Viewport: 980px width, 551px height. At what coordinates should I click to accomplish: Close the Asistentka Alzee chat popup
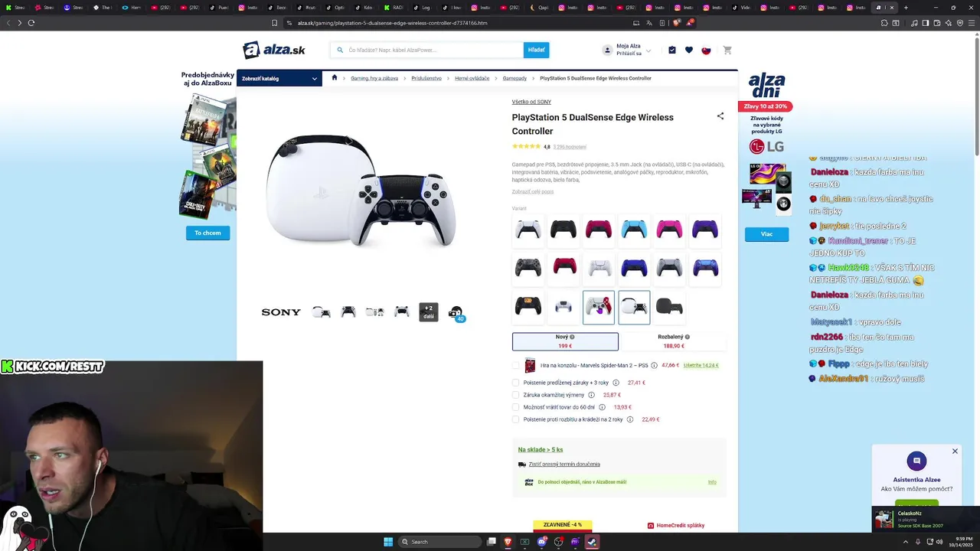[955, 452]
